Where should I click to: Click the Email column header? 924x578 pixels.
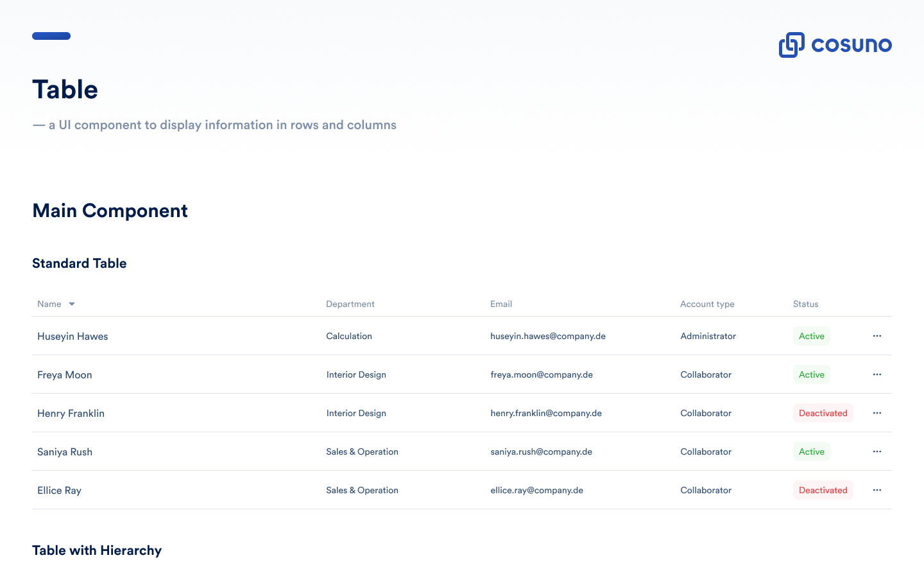(501, 304)
